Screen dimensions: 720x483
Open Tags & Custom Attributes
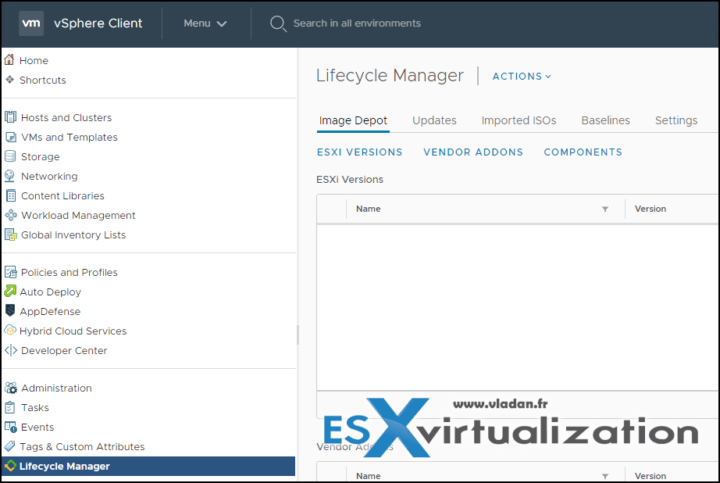point(82,447)
